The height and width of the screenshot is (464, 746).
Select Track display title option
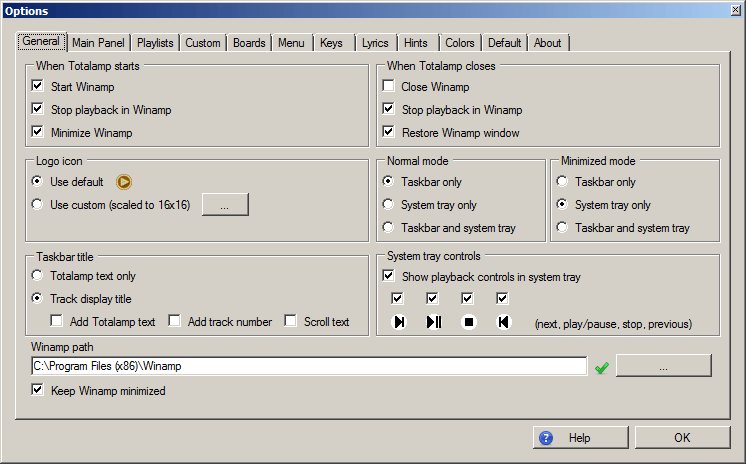click(37, 298)
